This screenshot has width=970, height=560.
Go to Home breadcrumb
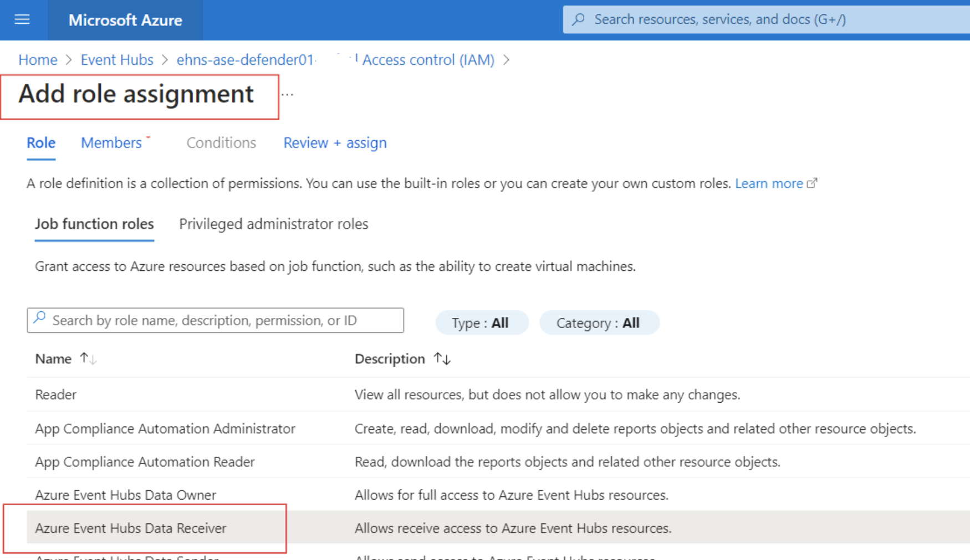coord(38,60)
